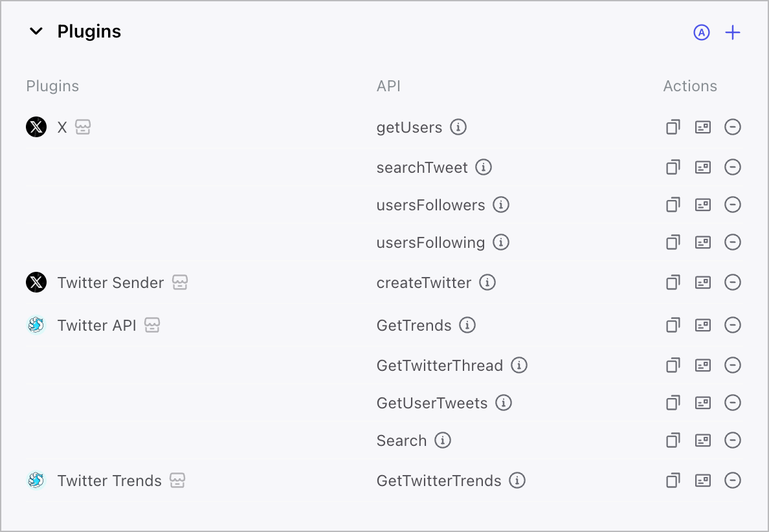Copy the GetTrends API
769x532 pixels.
[673, 326]
